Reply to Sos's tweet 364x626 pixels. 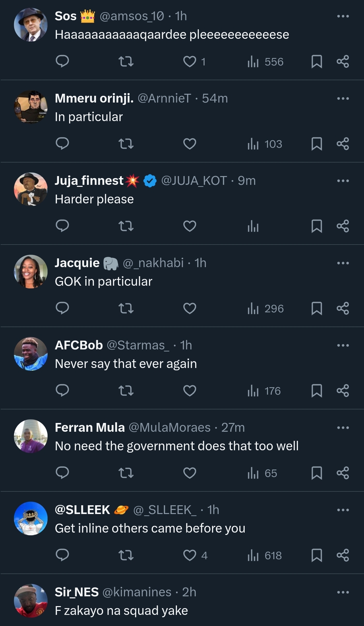[x=62, y=61]
